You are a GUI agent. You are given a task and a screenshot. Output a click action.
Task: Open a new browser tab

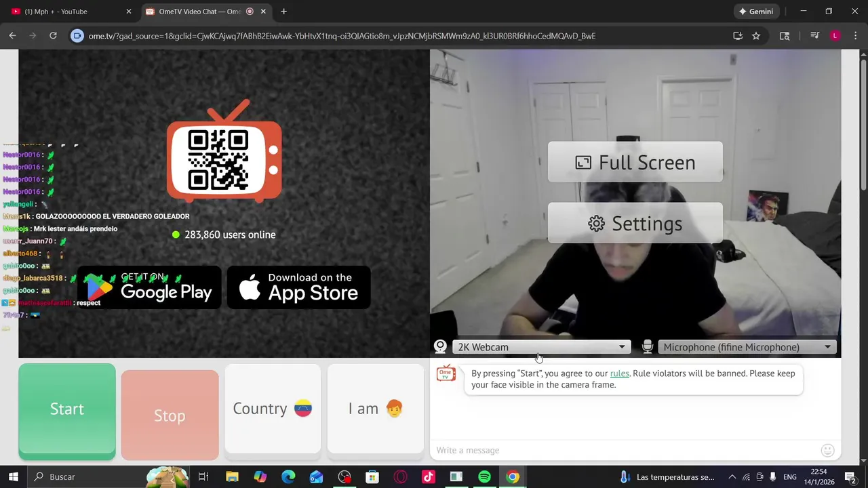284,12
